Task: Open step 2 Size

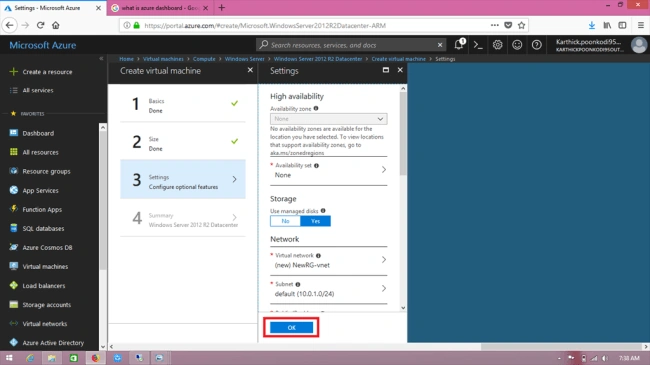Action: click(x=183, y=141)
